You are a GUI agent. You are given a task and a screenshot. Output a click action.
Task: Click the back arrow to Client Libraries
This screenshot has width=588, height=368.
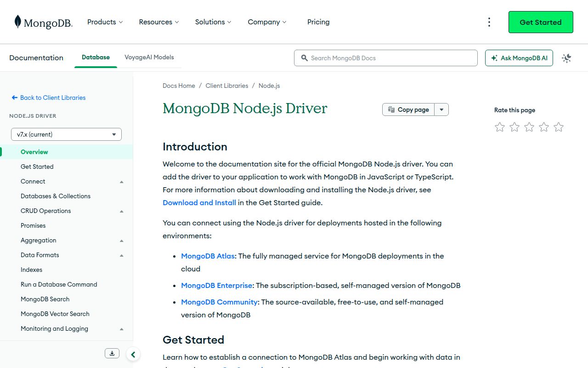pyautogui.click(x=15, y=98)
